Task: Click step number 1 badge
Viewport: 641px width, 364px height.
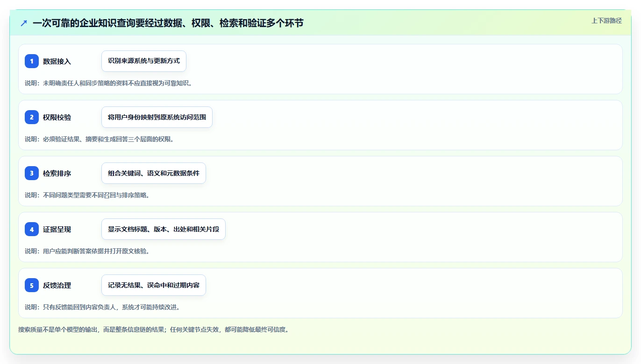Action: pos(32,61)
